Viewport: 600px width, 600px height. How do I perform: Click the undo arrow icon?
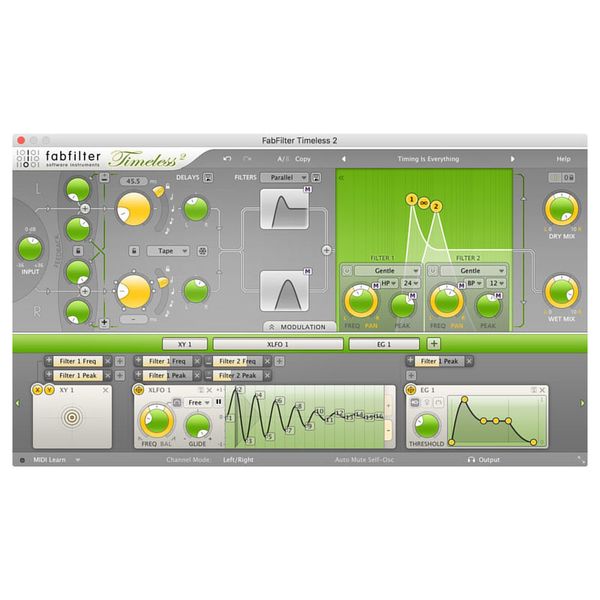tap(227, 159)
